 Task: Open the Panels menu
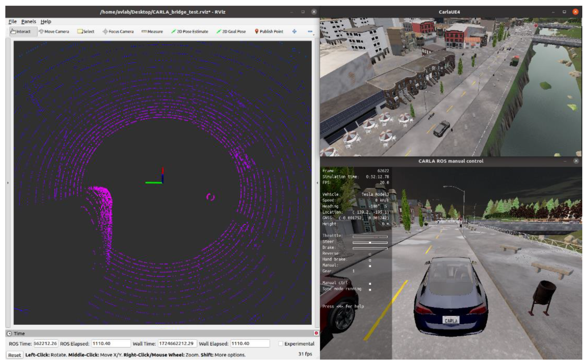point(28,21)
